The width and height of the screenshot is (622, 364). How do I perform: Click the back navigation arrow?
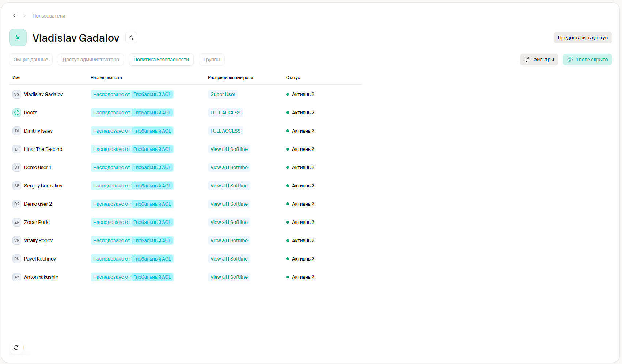(x=14, y=16)
